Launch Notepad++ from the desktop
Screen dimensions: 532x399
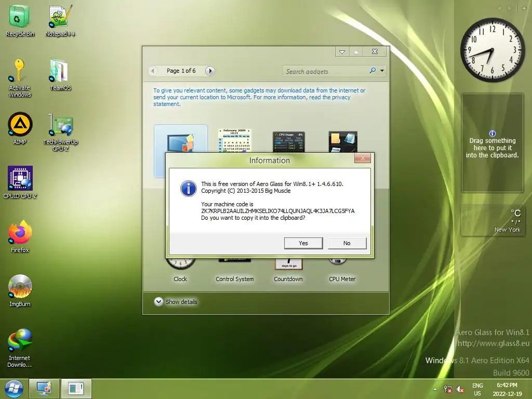pos(60,20)
